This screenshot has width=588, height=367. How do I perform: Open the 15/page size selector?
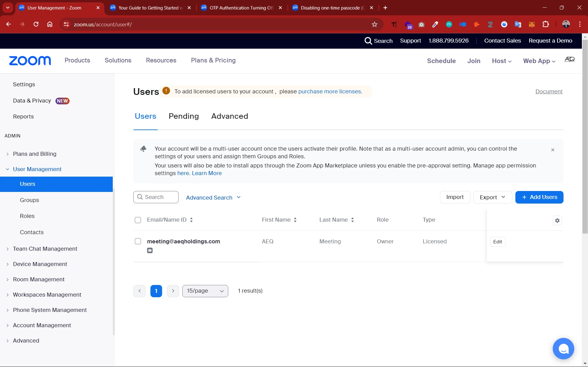point(205,291)
